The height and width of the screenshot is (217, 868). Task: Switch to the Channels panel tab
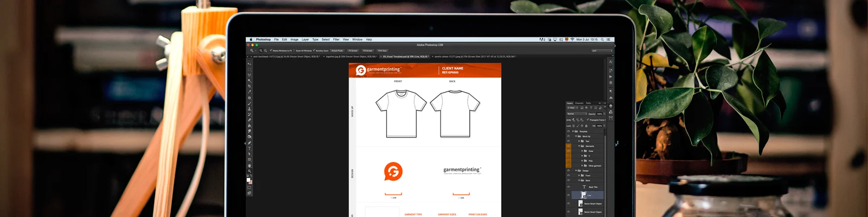579,103
